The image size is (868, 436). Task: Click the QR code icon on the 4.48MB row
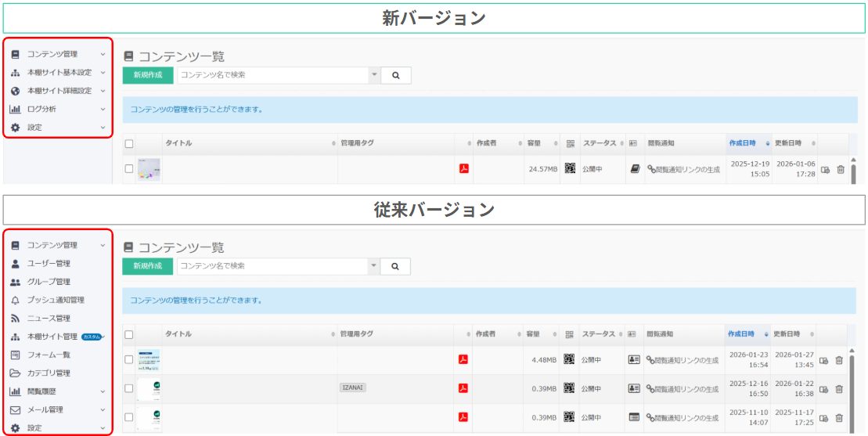[x=569, y=359]
